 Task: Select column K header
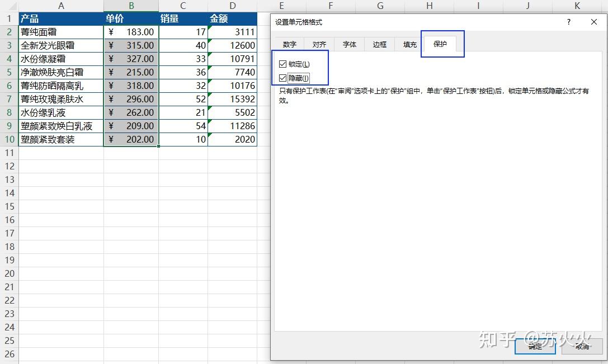(577, 6)
